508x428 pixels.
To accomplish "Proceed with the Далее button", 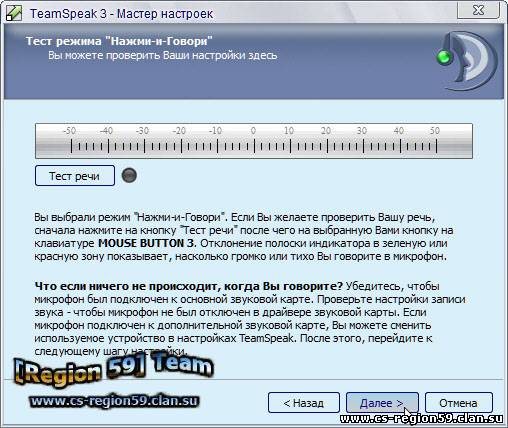I will tap(382, 403).
